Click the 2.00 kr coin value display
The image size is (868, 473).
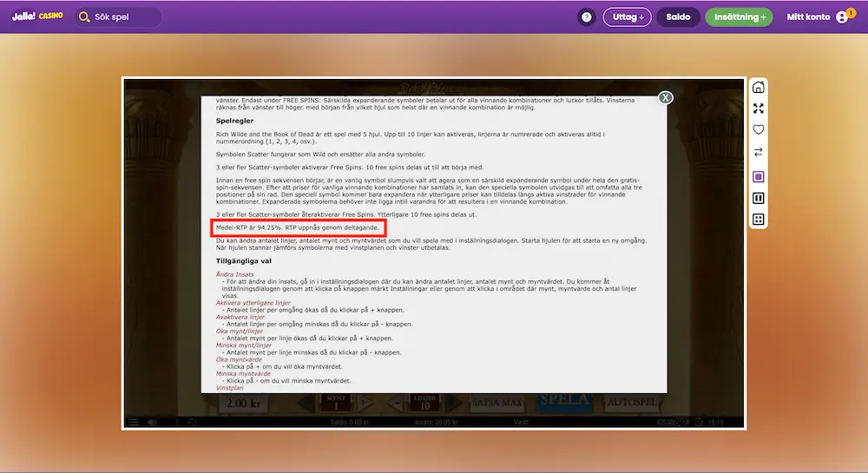(x=244, y=403)
